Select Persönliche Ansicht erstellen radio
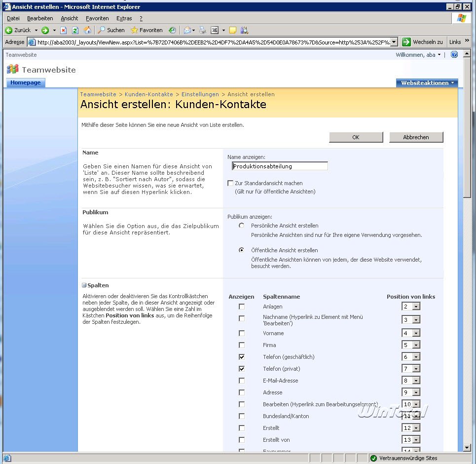Image resolution: width=476 pixels, height=464 pixels. point(241,226)
